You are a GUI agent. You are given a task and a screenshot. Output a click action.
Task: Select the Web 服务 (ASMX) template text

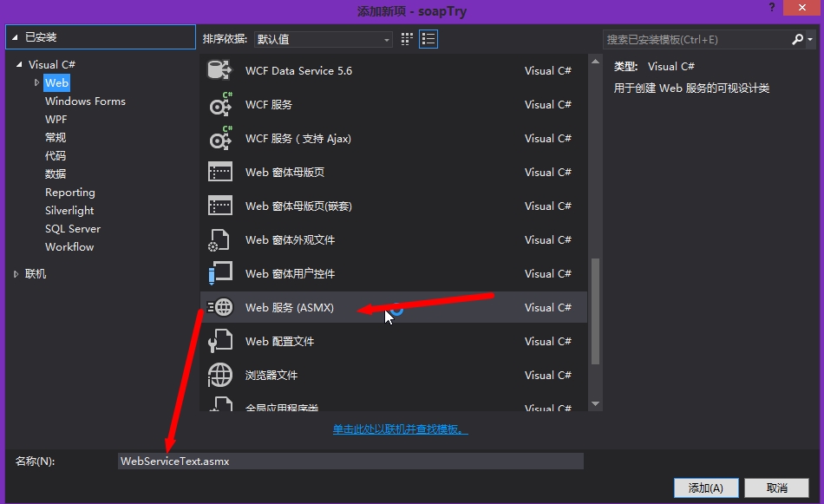[x=290, y=307]
